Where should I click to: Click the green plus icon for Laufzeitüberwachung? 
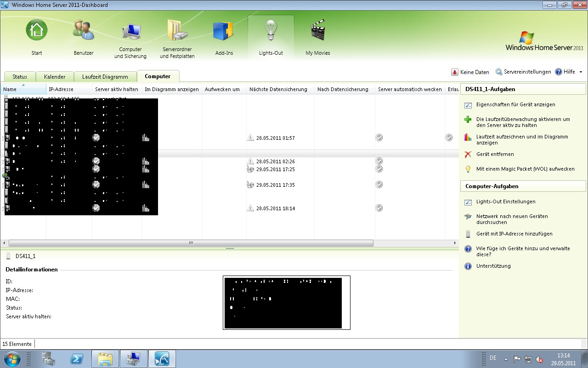tap(468, 120)
